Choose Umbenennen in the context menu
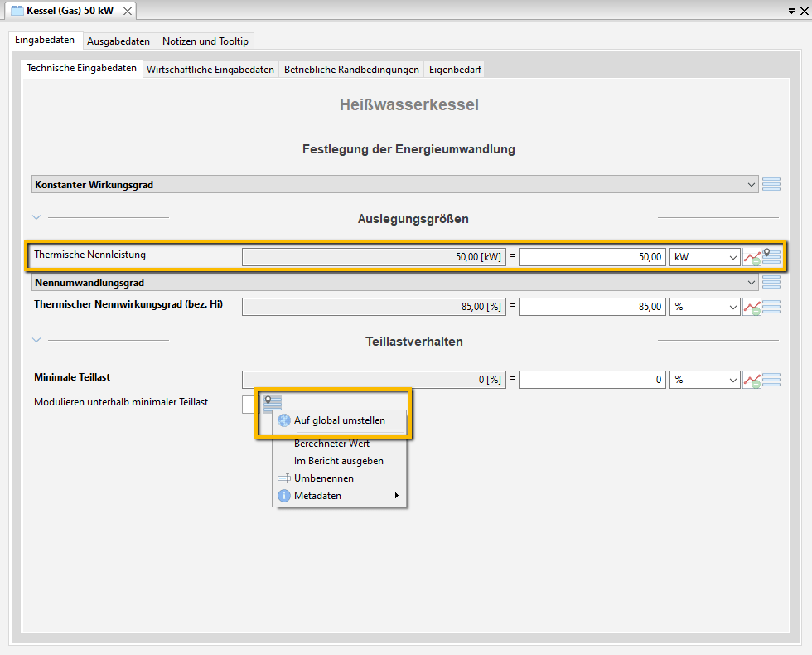The image size is (812, 655). tap(323, 478)
